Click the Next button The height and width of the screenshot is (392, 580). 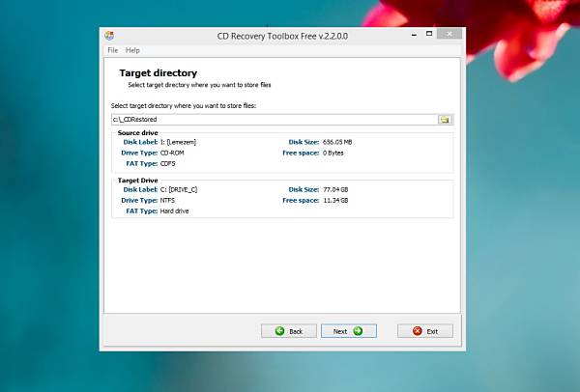pyautogui.click(x=348, y=331)
